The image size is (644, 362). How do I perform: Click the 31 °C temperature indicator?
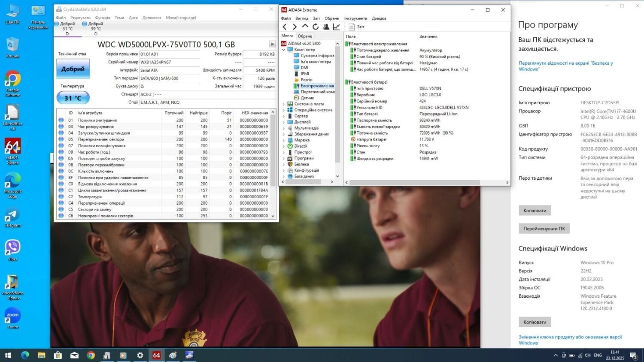point(73,98)
